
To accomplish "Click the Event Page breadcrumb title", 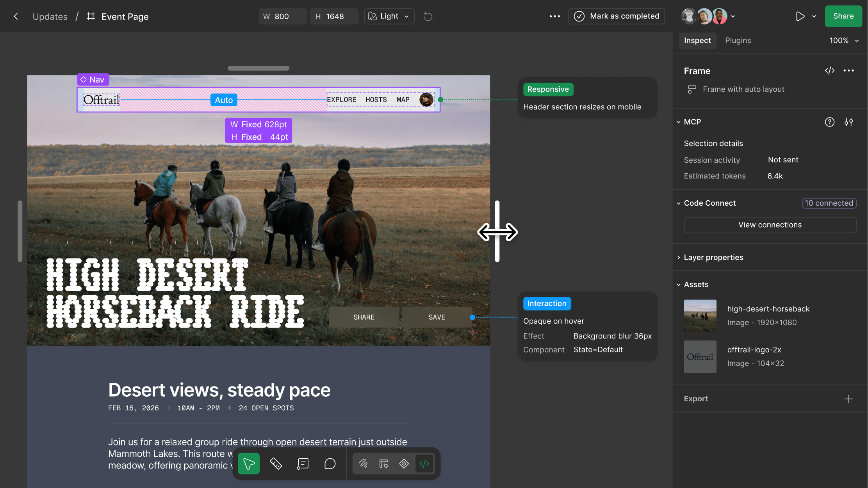I will click(x=125, y=17).
